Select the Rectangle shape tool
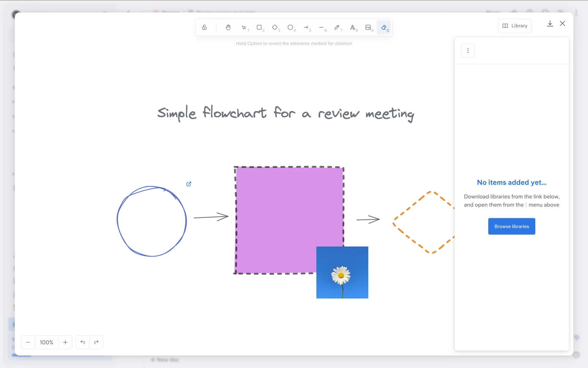The height and width of the screenshot is (368, 588). point(259,27)
